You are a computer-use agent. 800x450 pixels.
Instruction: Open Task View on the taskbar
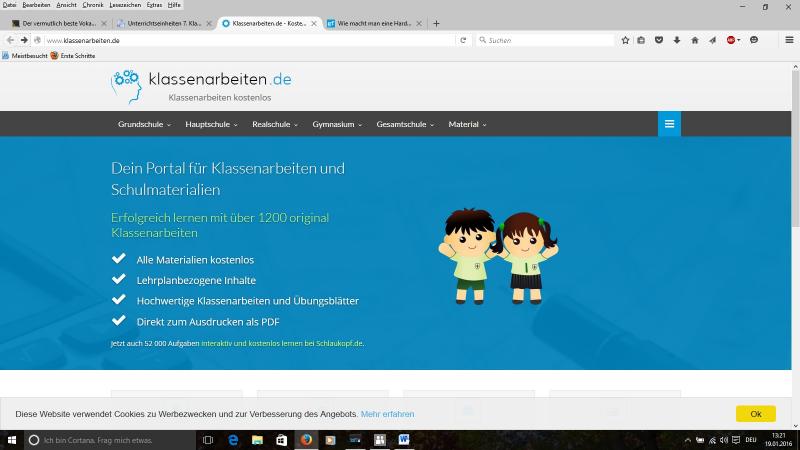(208, 440)
